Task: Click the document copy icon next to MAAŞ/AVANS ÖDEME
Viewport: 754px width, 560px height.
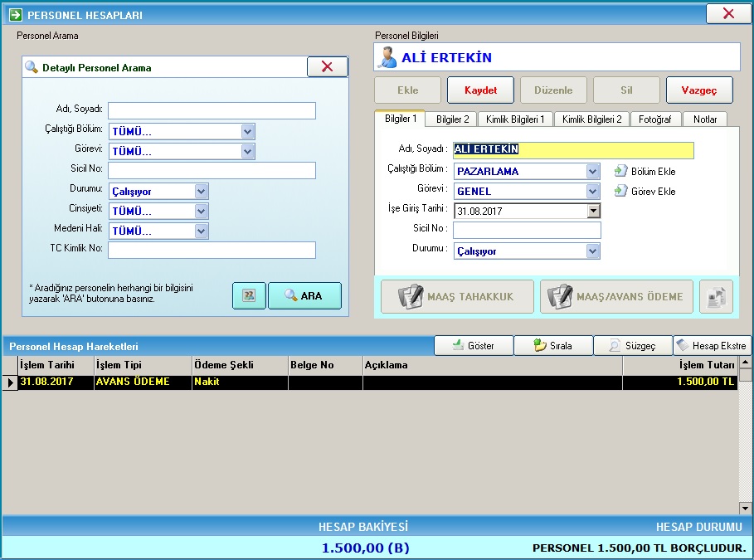Action: pyautogui.click(x=716, y=297)
